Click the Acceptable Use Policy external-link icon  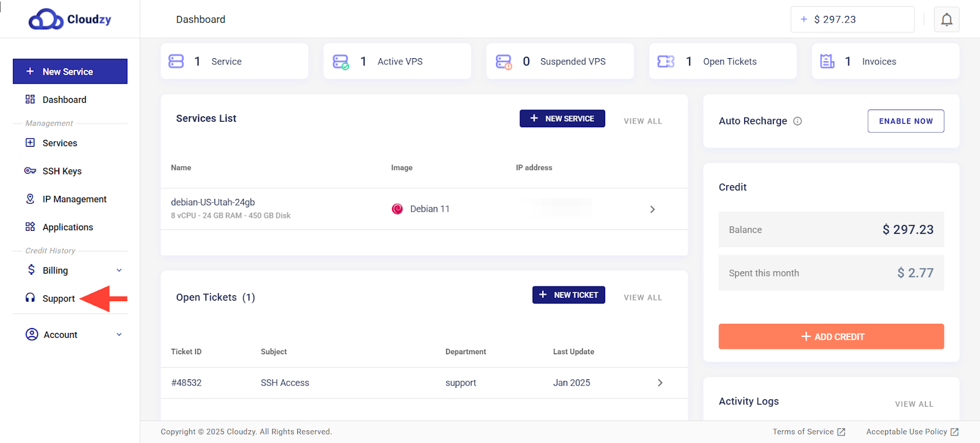click(x=954, y=432)
